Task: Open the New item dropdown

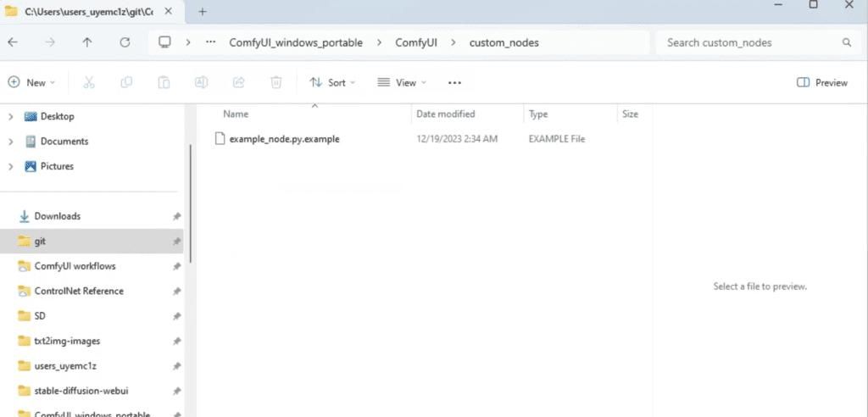Action: [x=31, y=82]
